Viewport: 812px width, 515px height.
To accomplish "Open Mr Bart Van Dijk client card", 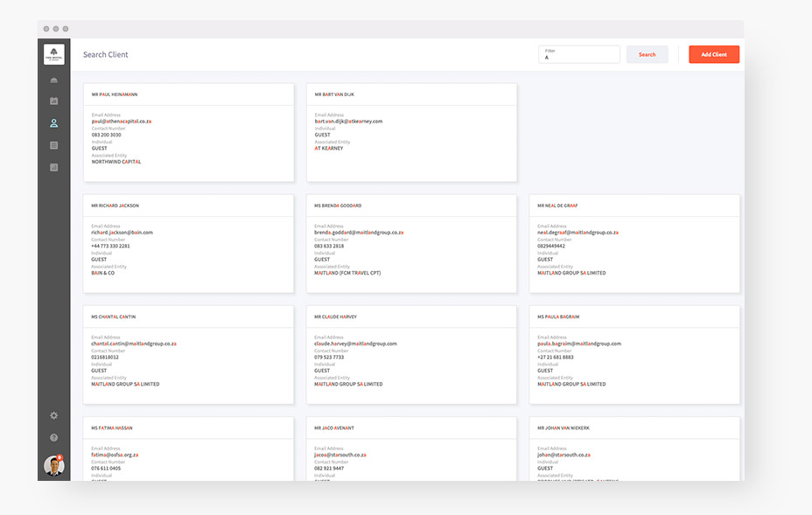I will (x=412, y=133).
